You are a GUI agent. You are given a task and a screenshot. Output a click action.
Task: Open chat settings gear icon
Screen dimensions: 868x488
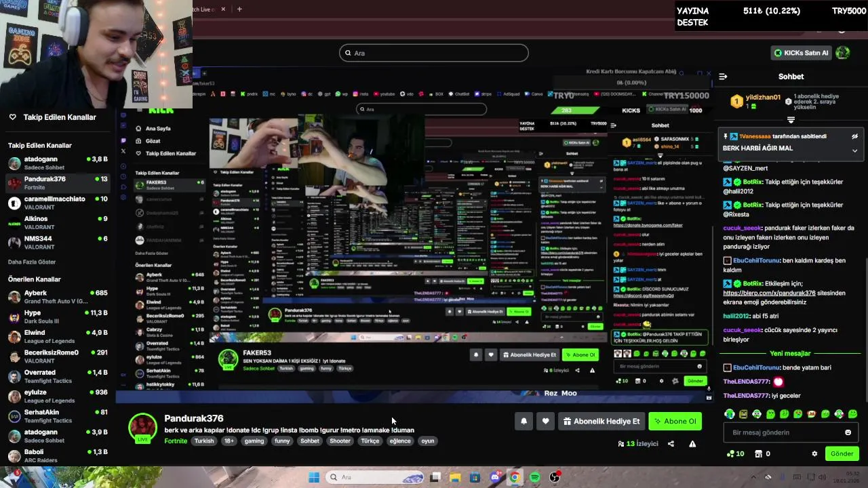(x=814, y=453)
